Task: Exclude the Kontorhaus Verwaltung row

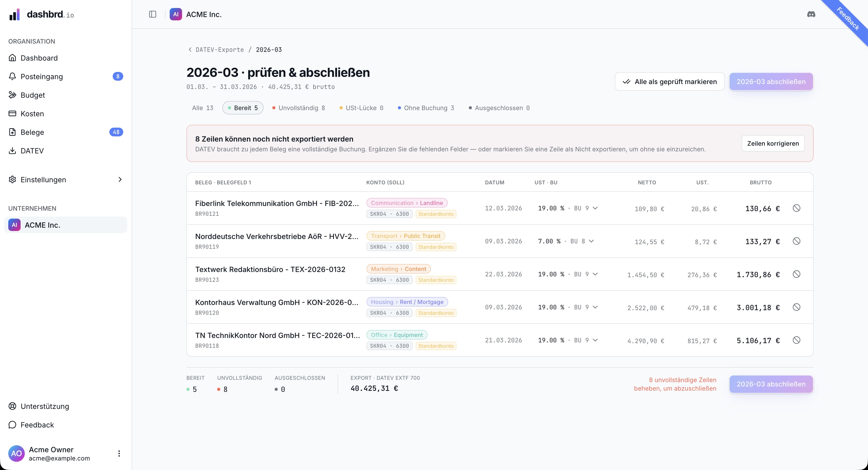Action: 796,307
